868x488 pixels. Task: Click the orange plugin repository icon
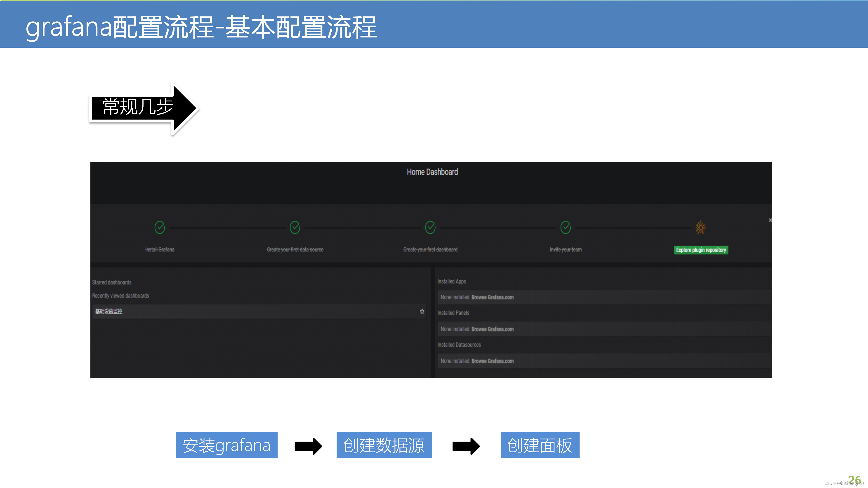(701, 228)
